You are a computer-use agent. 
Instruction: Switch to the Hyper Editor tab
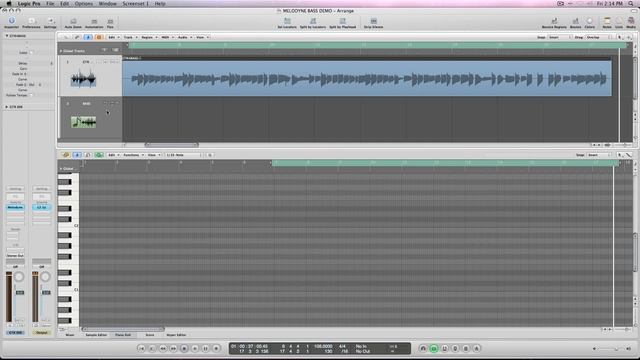pos(176,335)
